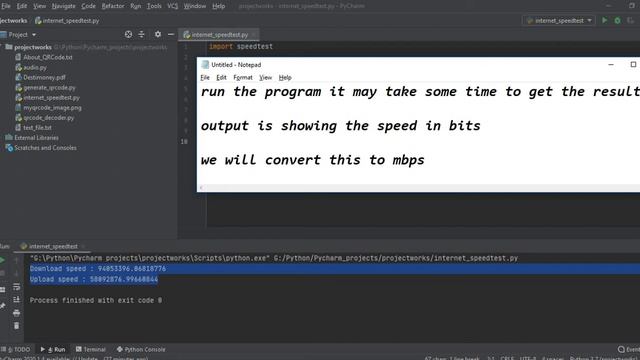The height and width of the screenshot is (360, 640).
Task: Open run configuration dropdown internet_speedtest
Action: 559,20
